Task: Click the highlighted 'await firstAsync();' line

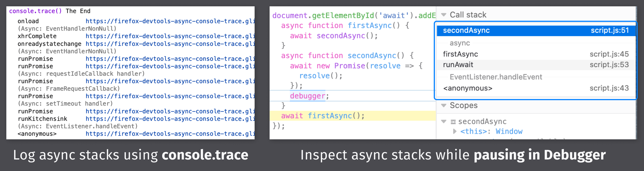Action: coord(353,116)
